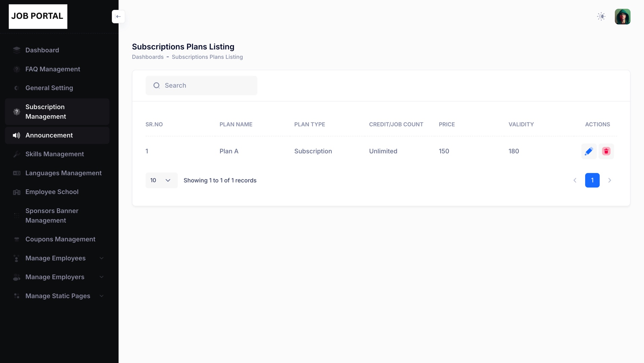Collapse sidebar with the left arrow button
This screenshot has width=644, height=363.
(x=118, y=16)
